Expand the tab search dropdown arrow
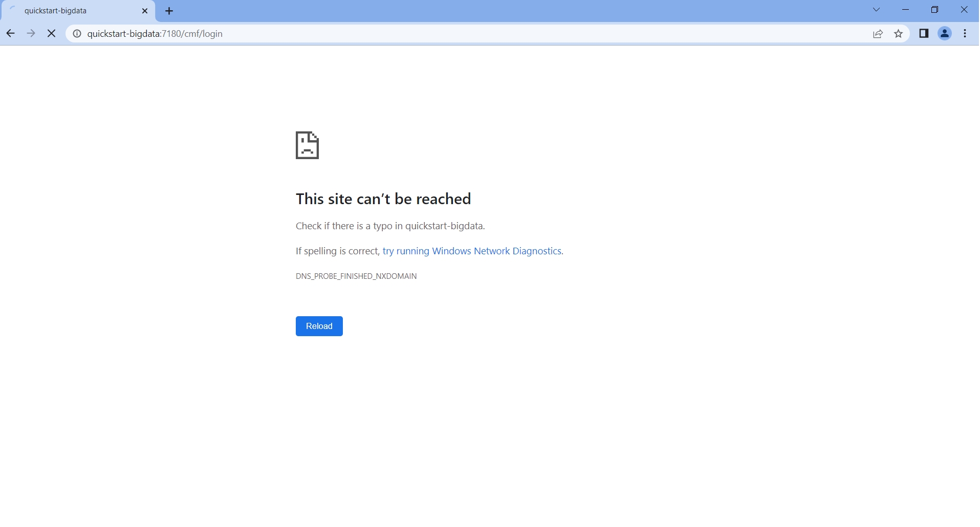 [877, 10]
